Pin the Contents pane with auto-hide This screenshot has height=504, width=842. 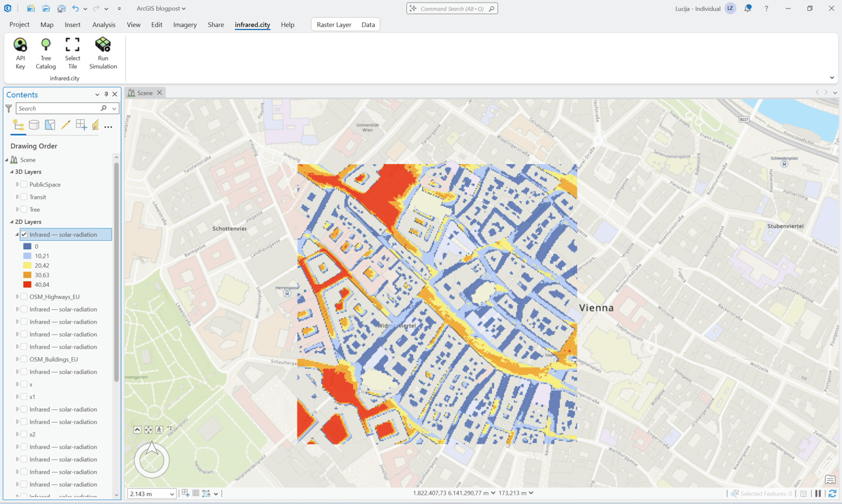click(106, 94)
